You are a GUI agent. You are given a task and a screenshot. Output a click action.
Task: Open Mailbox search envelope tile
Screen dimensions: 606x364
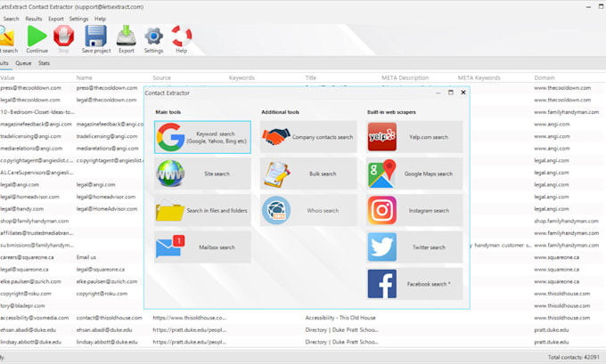coord(202,247)
